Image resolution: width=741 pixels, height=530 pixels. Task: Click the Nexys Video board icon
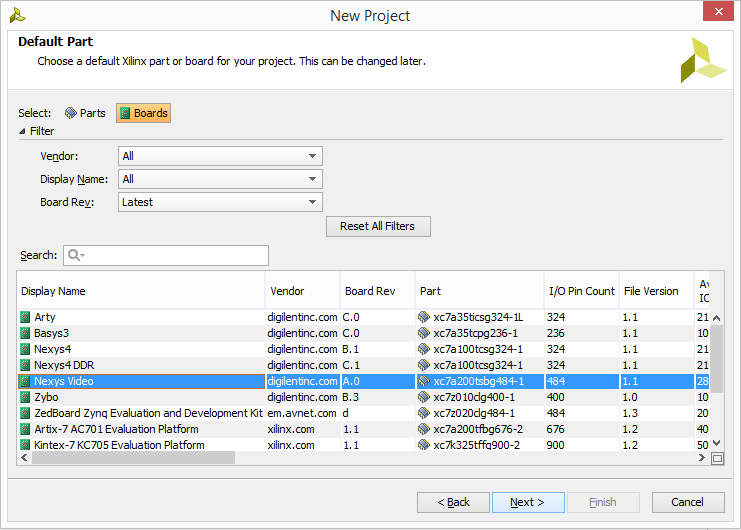tap(25, 381)
